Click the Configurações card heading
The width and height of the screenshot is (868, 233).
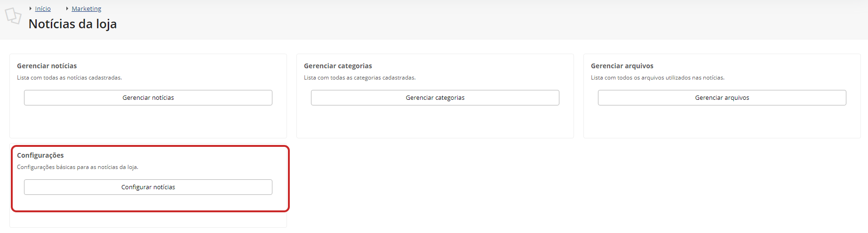coord(40,155)
